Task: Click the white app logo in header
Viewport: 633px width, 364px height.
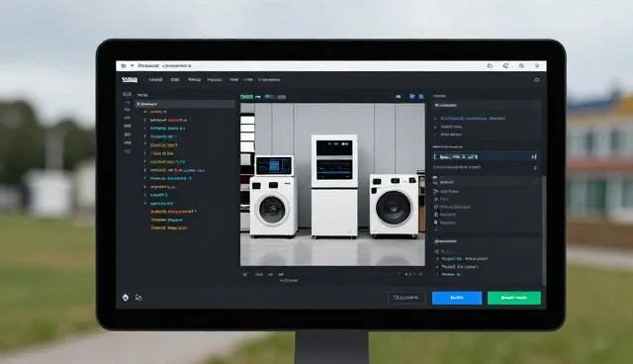Action: point(130,80)
